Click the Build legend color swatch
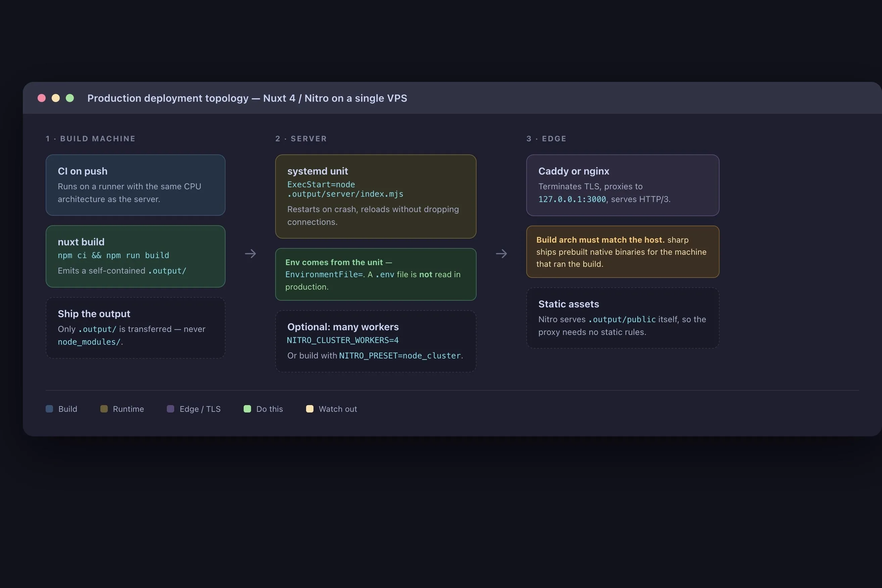The width and height of the screenshot is (882, 588). [x=49, y=409]
